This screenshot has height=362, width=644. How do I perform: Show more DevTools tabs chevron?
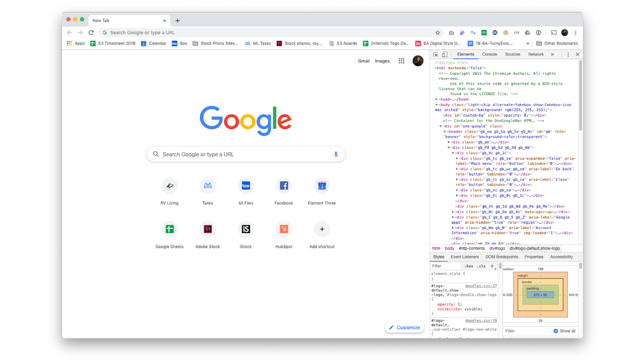pyautogui.click(x=552, y=54)
